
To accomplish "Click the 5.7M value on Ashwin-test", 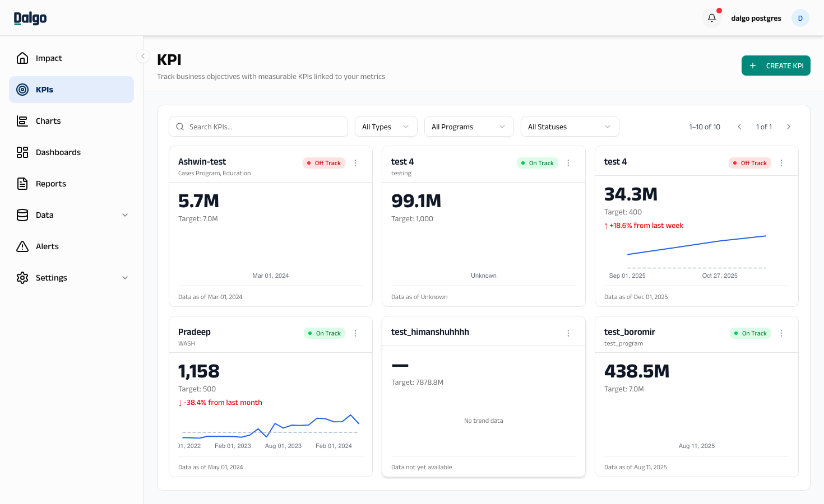I will click(x=198, y=201).
